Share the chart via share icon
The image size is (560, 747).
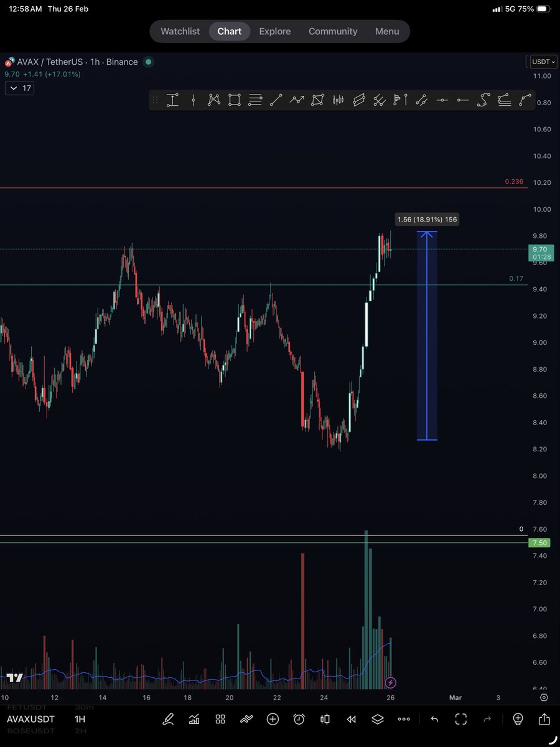544,718
